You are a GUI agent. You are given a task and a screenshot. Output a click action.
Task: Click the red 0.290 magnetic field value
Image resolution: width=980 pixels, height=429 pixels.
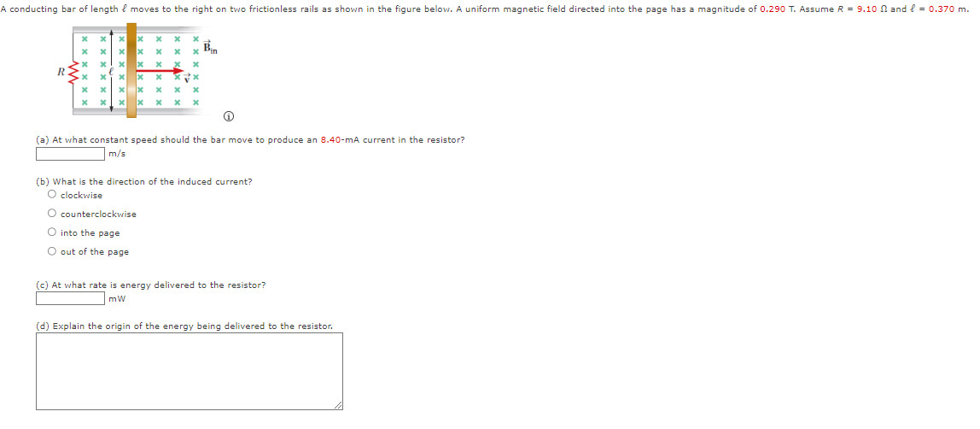[773, 9]
